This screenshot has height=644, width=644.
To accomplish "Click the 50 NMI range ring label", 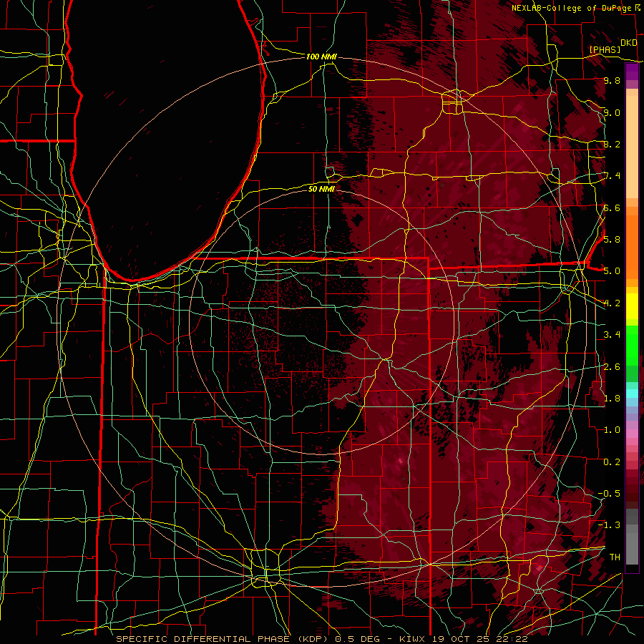I will (321, 189).
